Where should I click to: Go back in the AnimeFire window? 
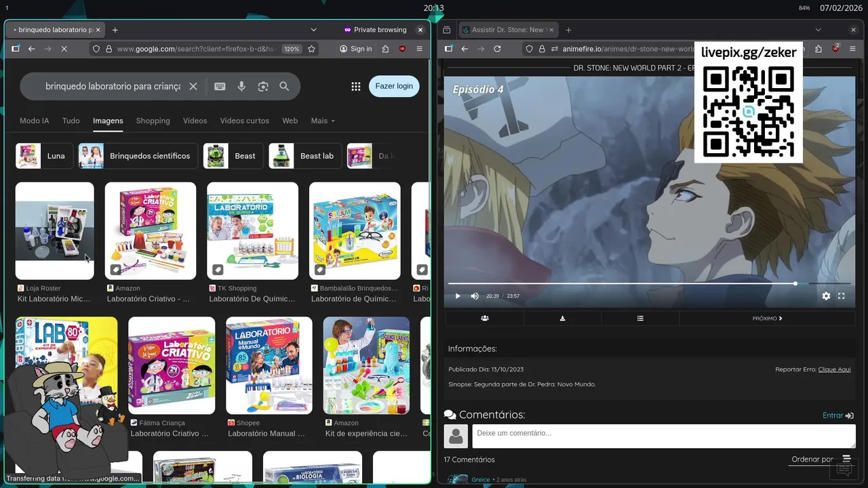pyautogui.click(x=465, y=49)
